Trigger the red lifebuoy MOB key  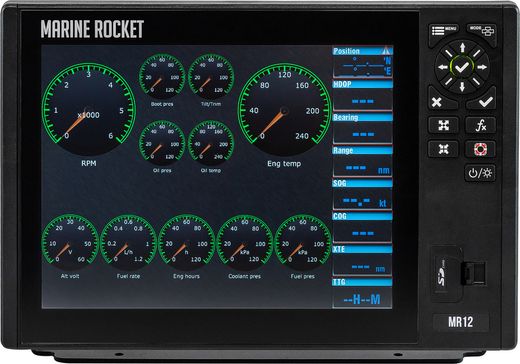pos(480,149)
